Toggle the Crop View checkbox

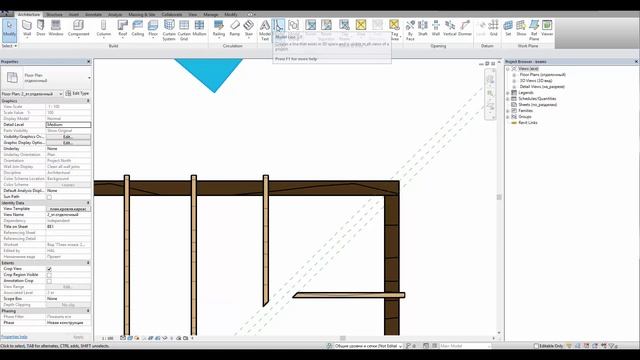(49, 269)
